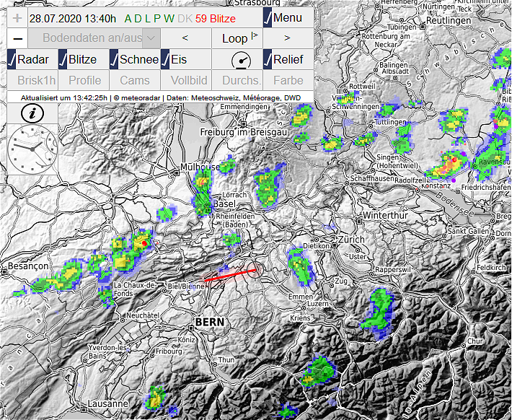Step back with the < button
The image size is (512, 420).
click(x=186, y=38)
